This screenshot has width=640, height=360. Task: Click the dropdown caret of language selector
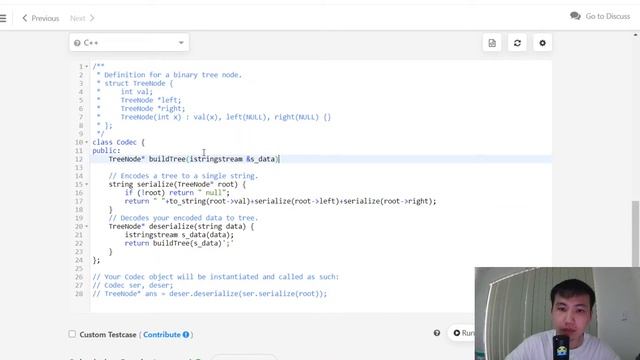click(x=181, y=43)
